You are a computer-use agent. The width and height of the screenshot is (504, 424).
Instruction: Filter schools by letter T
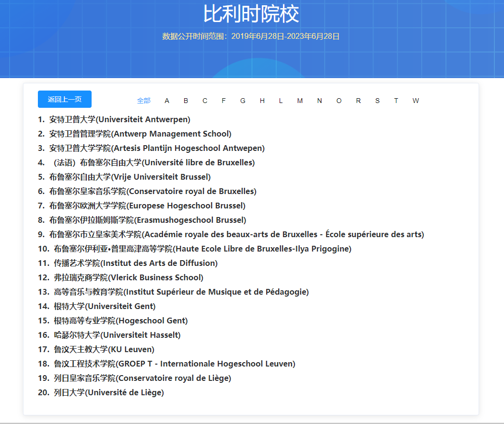click(396, 101)
